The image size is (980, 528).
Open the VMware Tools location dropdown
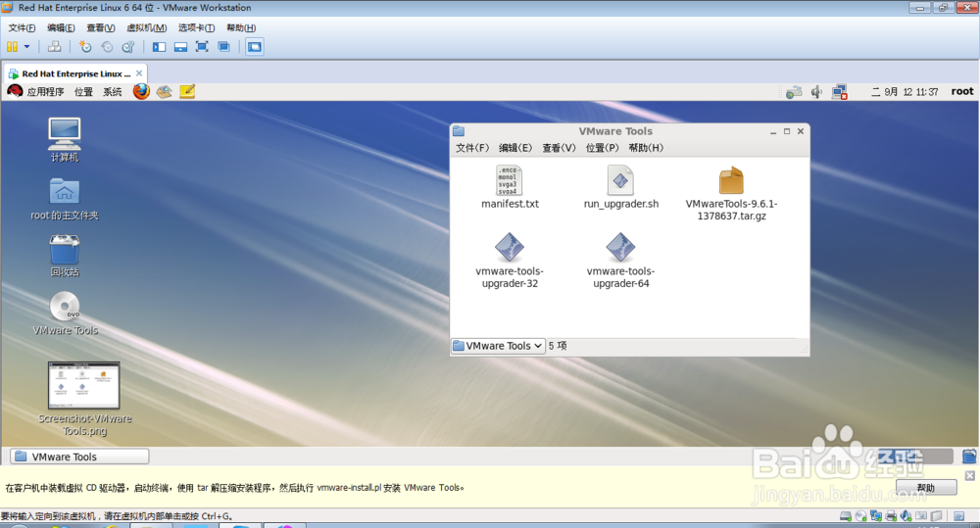pos(498,346)
